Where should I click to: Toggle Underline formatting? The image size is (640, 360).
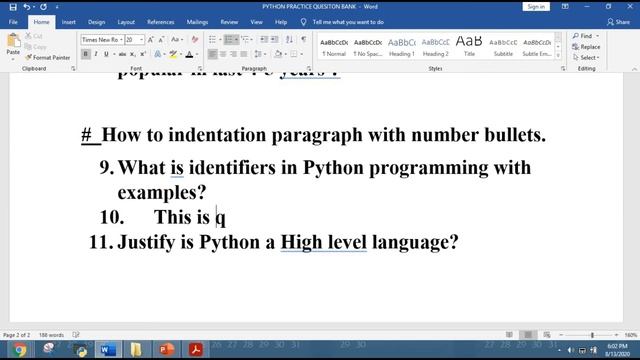(106, 54)
